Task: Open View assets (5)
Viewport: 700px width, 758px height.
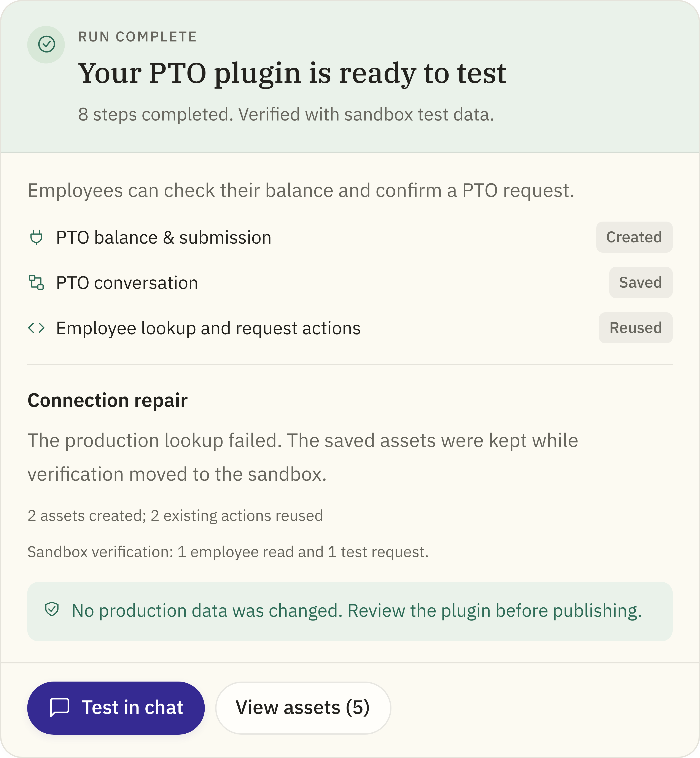Action: (303, 708)
